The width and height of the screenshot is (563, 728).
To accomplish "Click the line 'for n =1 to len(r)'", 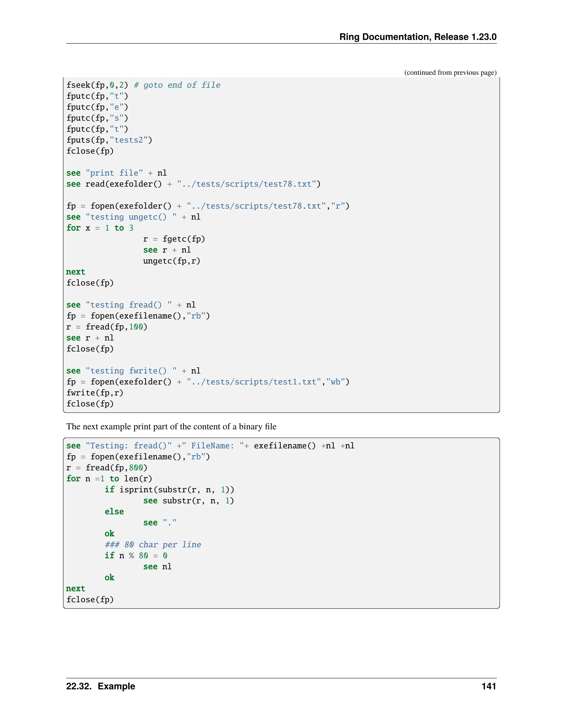I will pyautogui.click(x=109, y=479).
